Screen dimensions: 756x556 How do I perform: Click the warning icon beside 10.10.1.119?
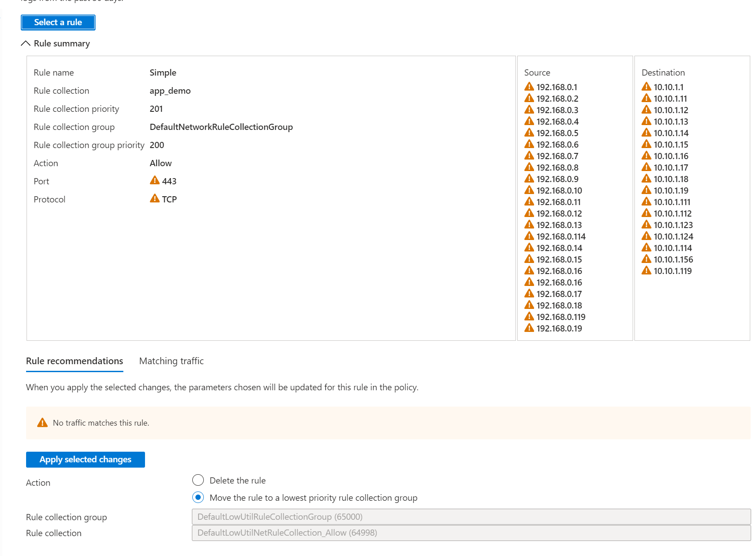point(646,271)
